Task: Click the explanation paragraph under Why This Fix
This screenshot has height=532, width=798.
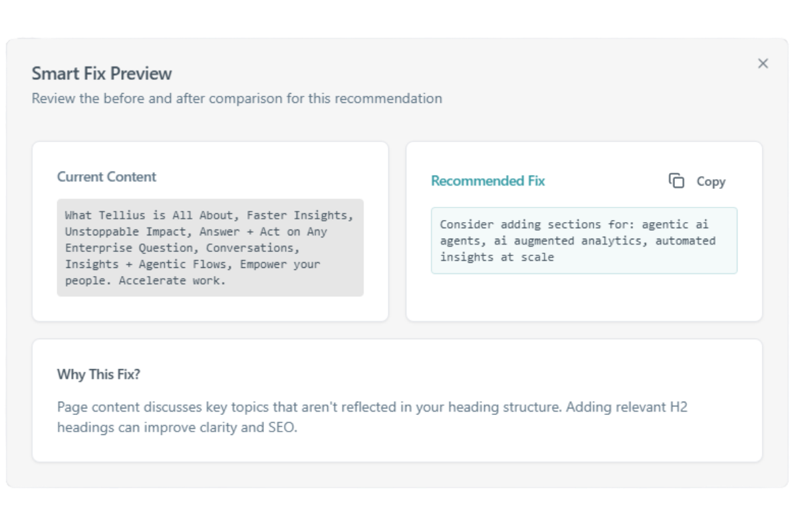Action: (371, 416)
